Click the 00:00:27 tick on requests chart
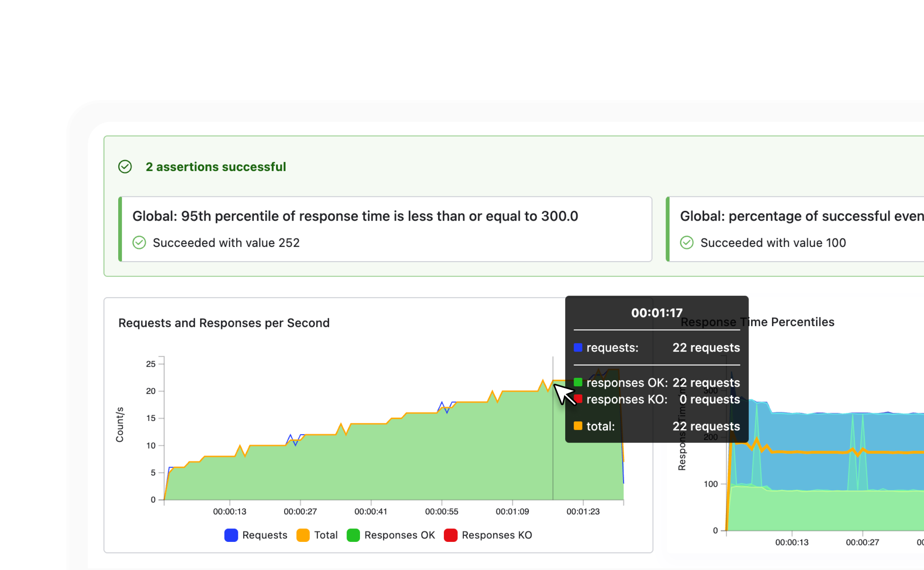The height and width of the screenshot is (570, 924). [300, 511]
